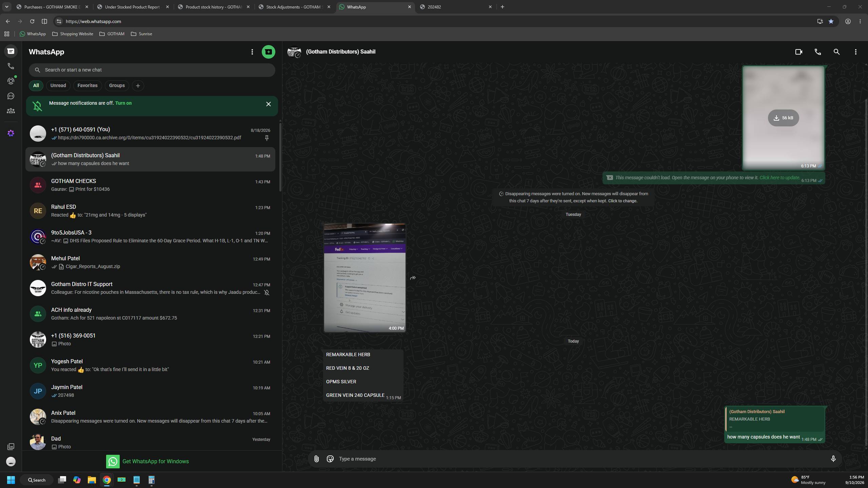Start a video call with Saahil

click(798, 52)
